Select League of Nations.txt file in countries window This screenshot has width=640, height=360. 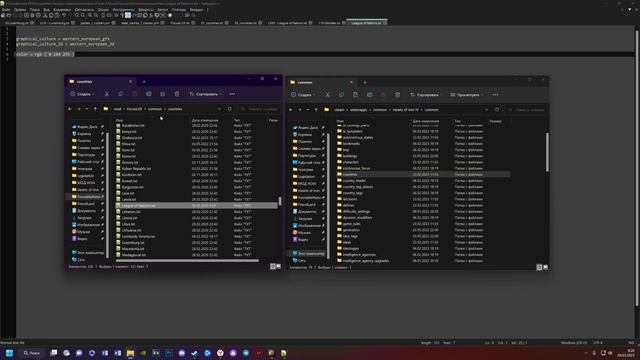point(196,206)
